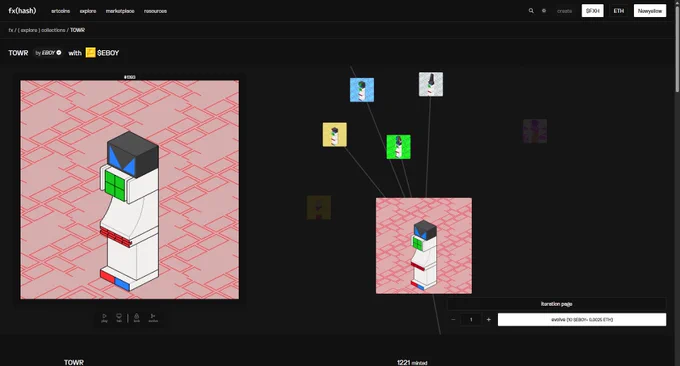Select the ETH currency button
The width and height of the screenshot is (680, 366).
coord(618,11)
